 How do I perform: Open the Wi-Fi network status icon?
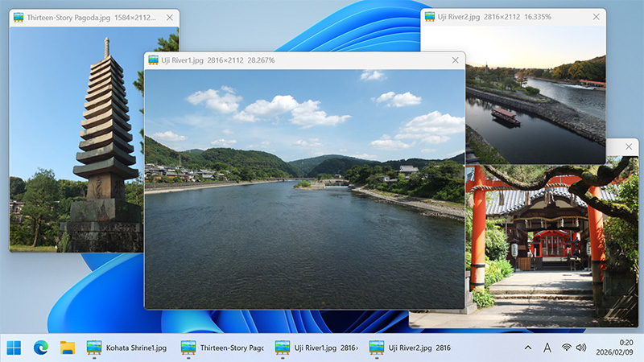pyautogui.click(x=567, y=348)
